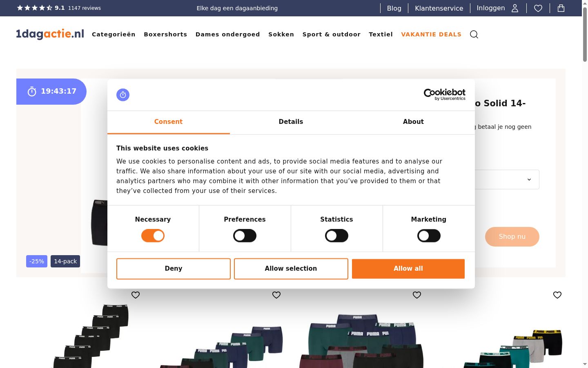Open the wishlist heart in top bar
588x368 pixels.
click(x=538, y=8)
